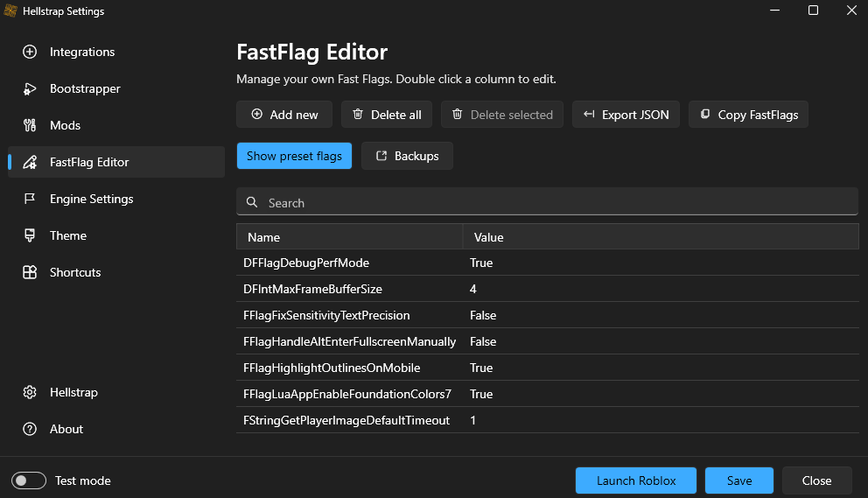Click the Bootstrapper sidebar icon
The image size is (868, 498).
coord(30,88)
